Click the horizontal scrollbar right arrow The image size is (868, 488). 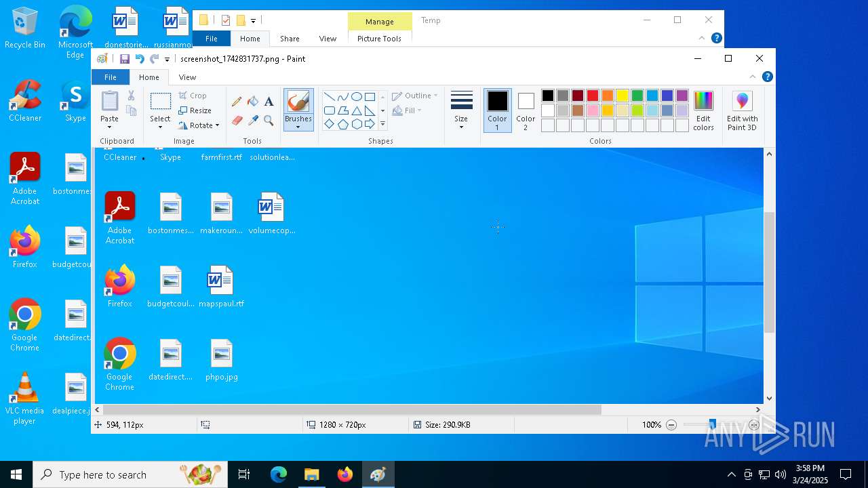[757, 409]
